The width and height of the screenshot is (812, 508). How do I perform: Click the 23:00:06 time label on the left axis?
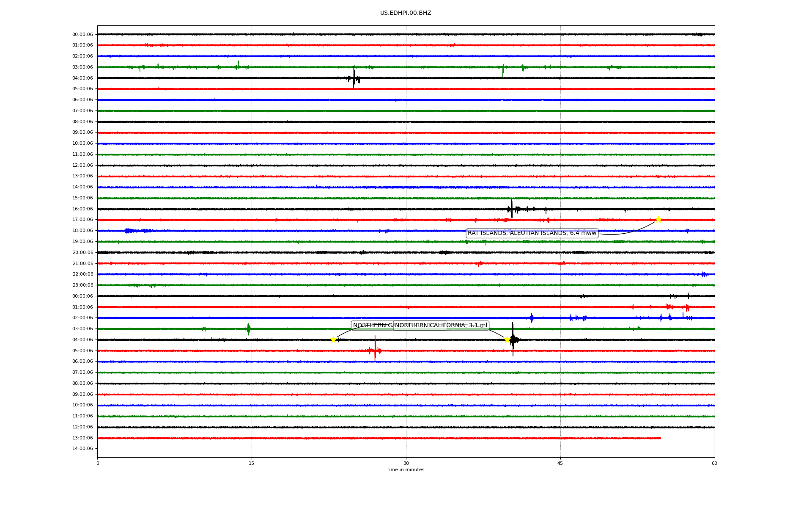[x=82, y=285]
